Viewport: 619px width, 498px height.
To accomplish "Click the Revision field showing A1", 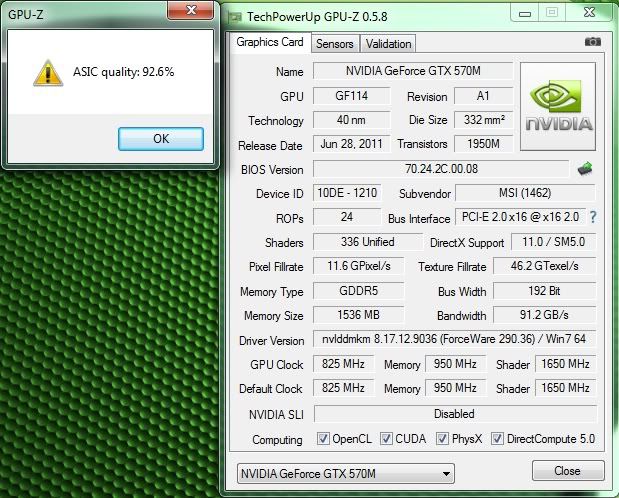I will coord(483,96).
